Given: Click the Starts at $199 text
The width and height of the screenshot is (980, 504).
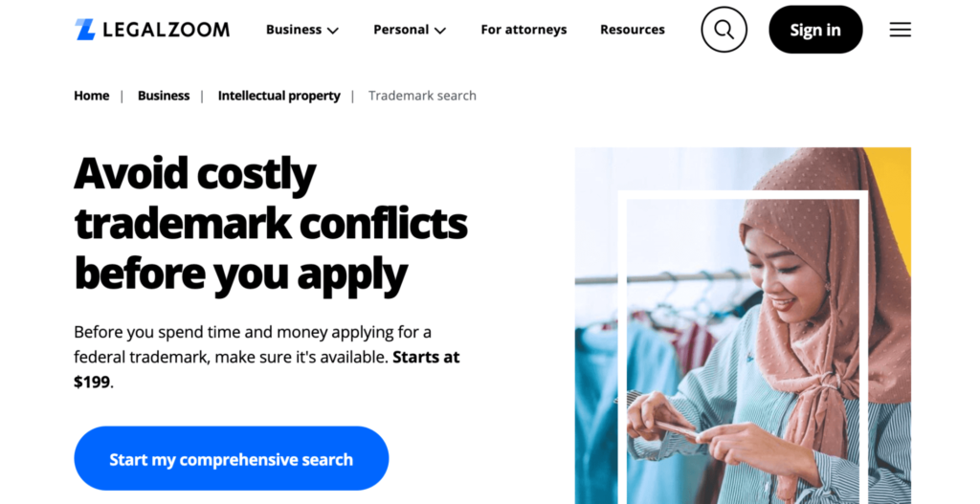Looking at the screenshot, I should tap(267, 369).
